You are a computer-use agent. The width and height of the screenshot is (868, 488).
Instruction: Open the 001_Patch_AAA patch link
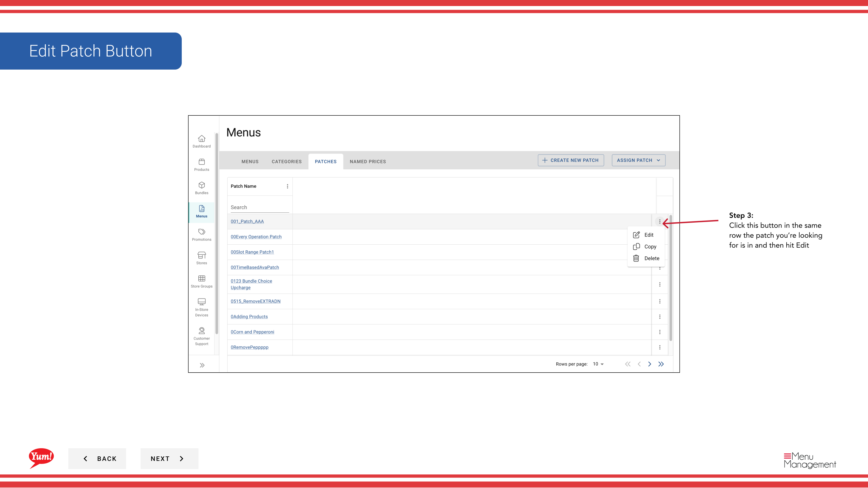247,222
